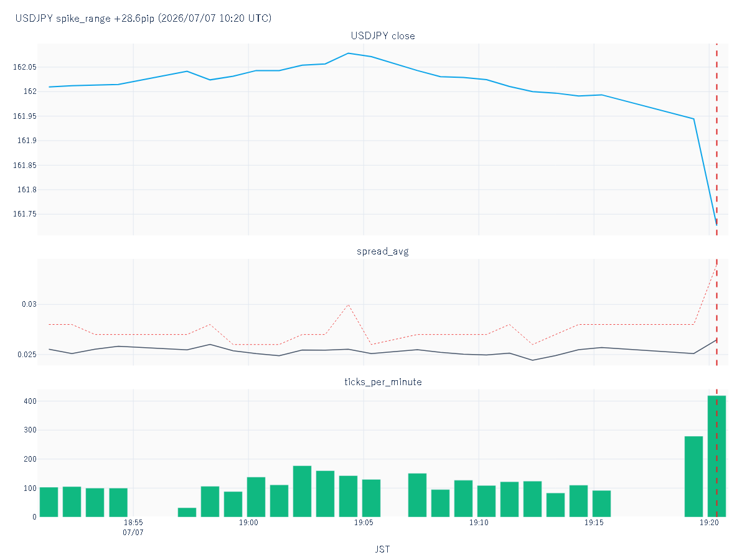Click the chart title USDJPY spike_range
This screenshot has width=747, height=560.
tap(143, 19)
